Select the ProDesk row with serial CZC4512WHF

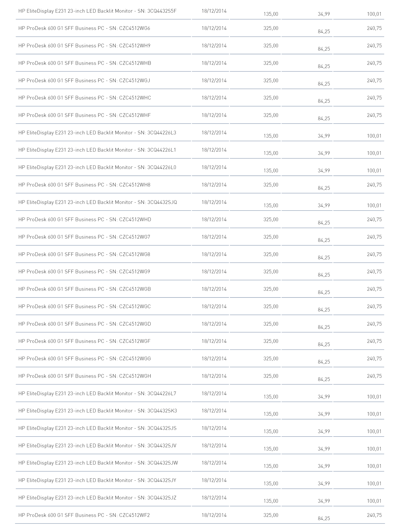[x=200, y=115]
